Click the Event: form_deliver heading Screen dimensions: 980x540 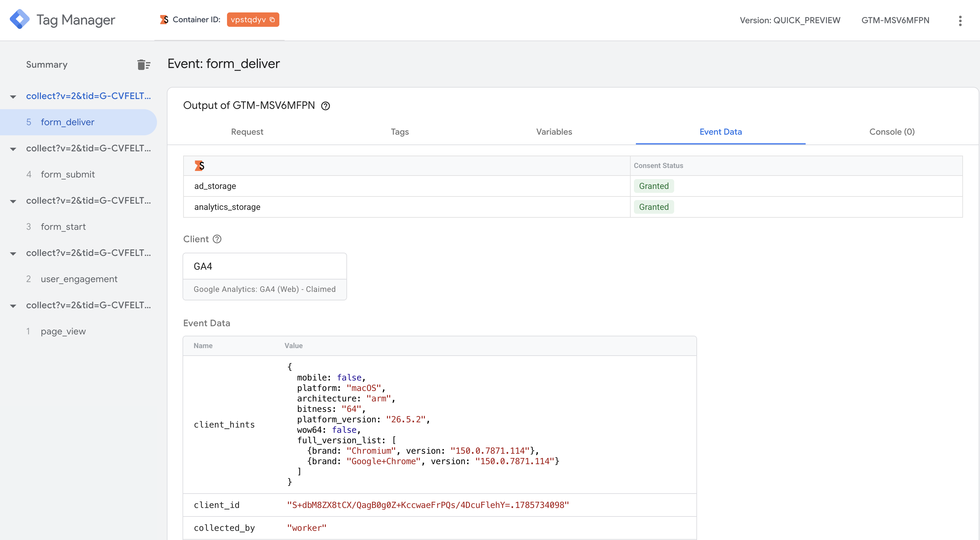coord(223,63)
